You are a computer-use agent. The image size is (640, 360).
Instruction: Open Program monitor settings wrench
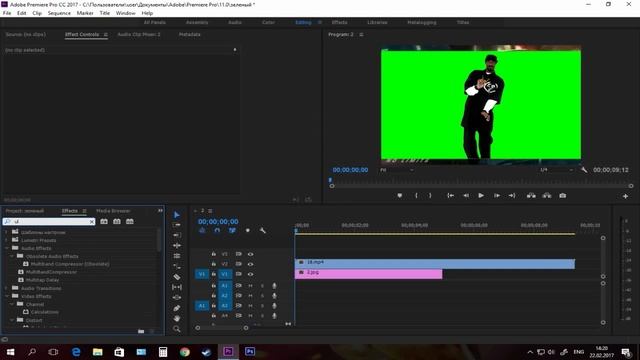pyautogui.click(x=584, y=170)
